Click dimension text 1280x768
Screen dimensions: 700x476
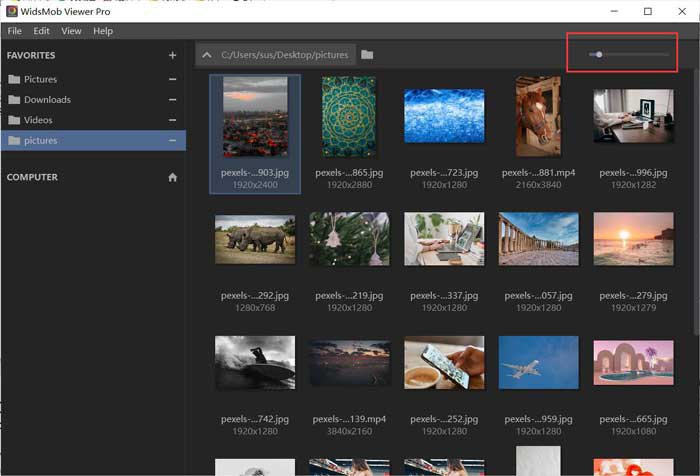click(x=255, y=308)
